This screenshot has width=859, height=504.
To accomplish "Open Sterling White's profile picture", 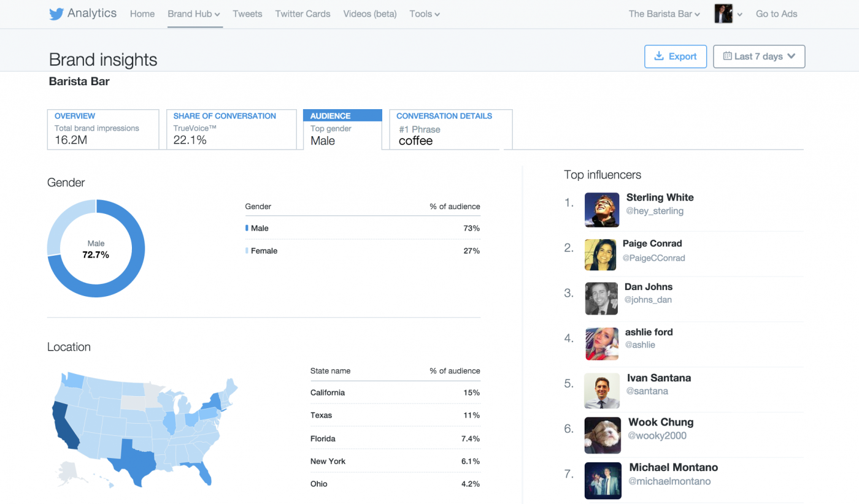I will 601,210.
